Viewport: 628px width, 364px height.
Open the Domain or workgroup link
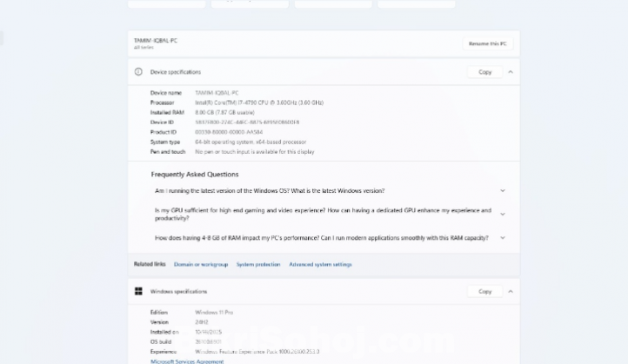tap(201, 264)
